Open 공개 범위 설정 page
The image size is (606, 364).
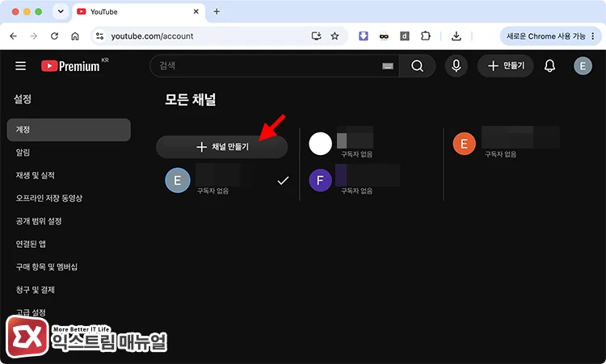click(x=39, y=221)
